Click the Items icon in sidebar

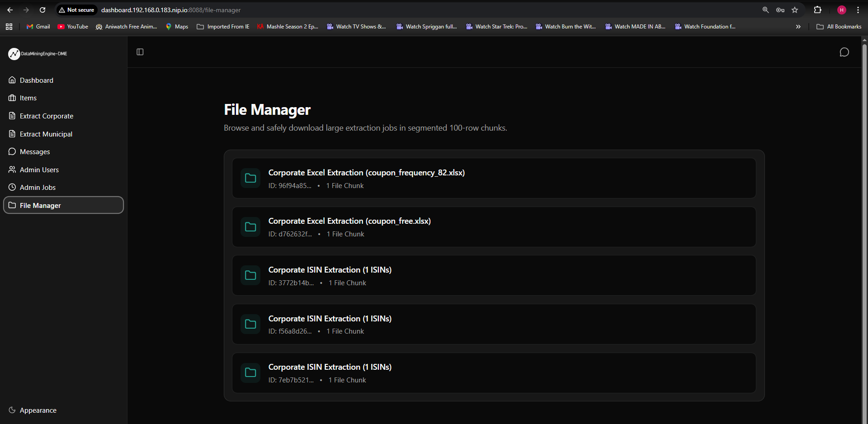[x=12, y=98]
